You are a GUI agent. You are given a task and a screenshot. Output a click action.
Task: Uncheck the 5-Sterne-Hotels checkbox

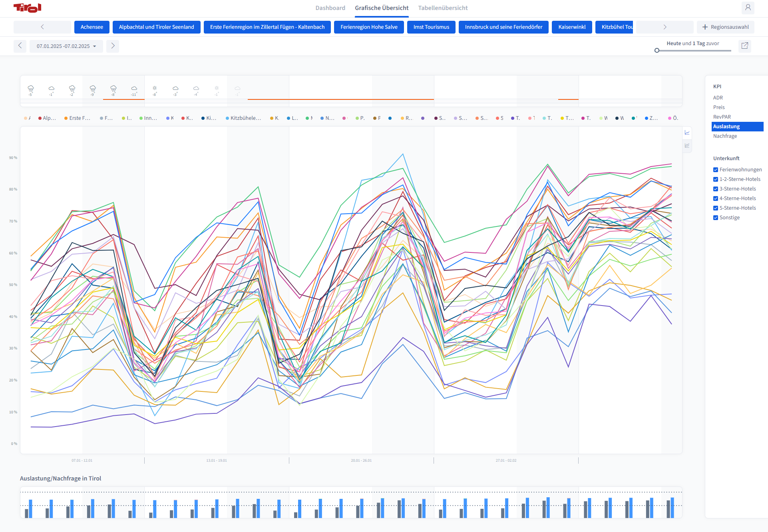pos(716,208)
